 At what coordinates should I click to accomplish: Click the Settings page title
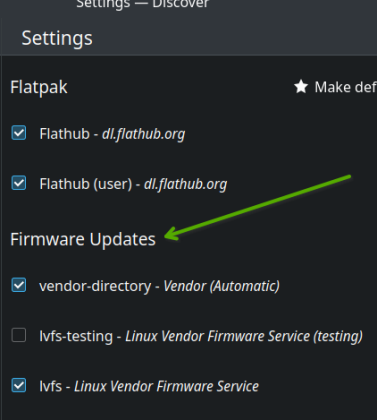(x=57, y=38)
